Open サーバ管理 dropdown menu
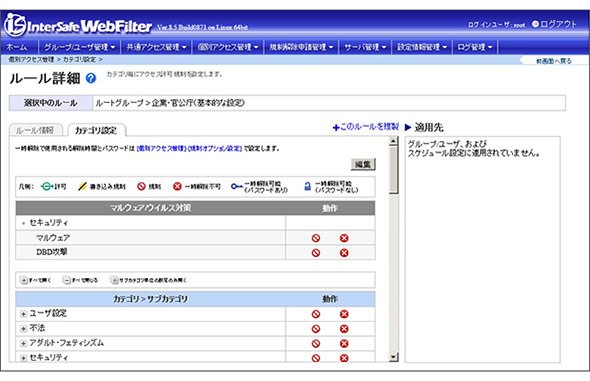Screen dimensions: 590x381 [x=365, y=47]
